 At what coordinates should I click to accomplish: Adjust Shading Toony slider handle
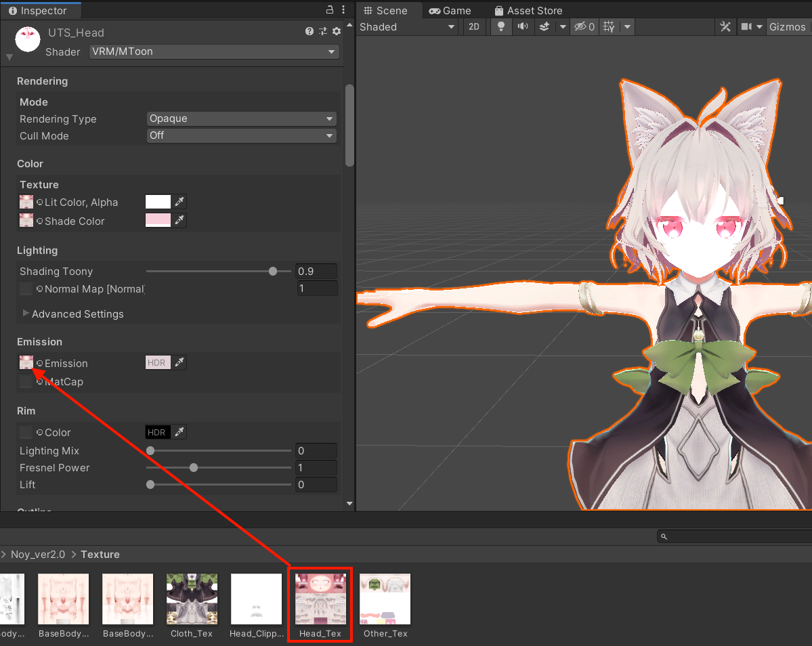[273, 272]
